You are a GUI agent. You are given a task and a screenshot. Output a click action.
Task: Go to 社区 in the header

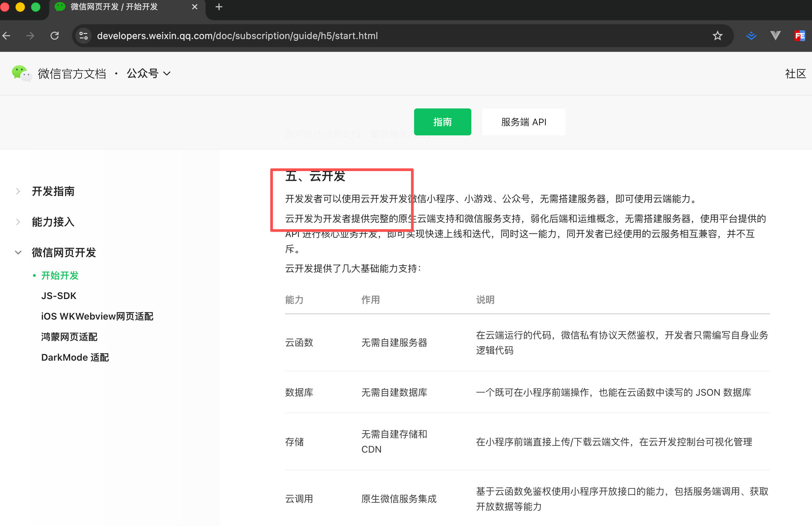pyautogui.click(x=795, y=74)
